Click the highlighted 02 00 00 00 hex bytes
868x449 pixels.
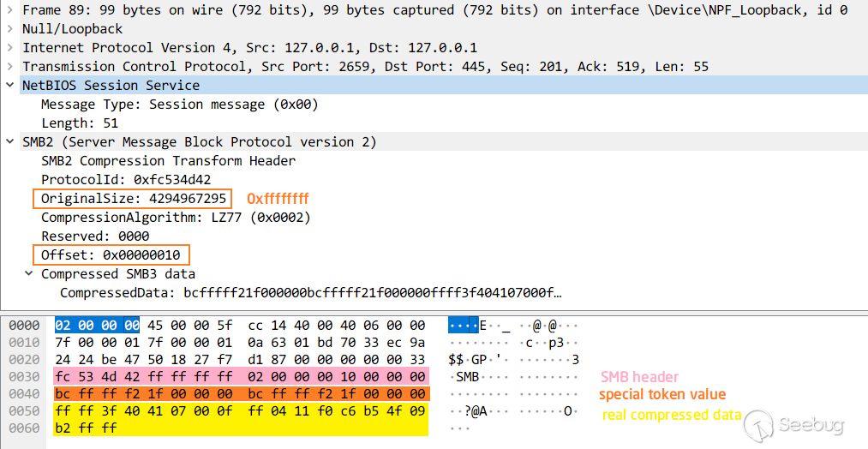[x=96, y=326]
